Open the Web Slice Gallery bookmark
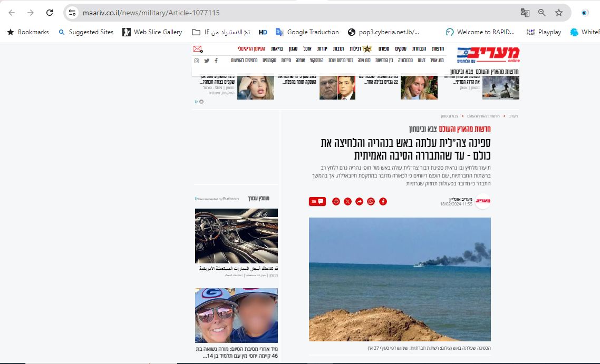The width and height of the screenshot is (600, 364). pyautogui.click(x=152, y=32)
